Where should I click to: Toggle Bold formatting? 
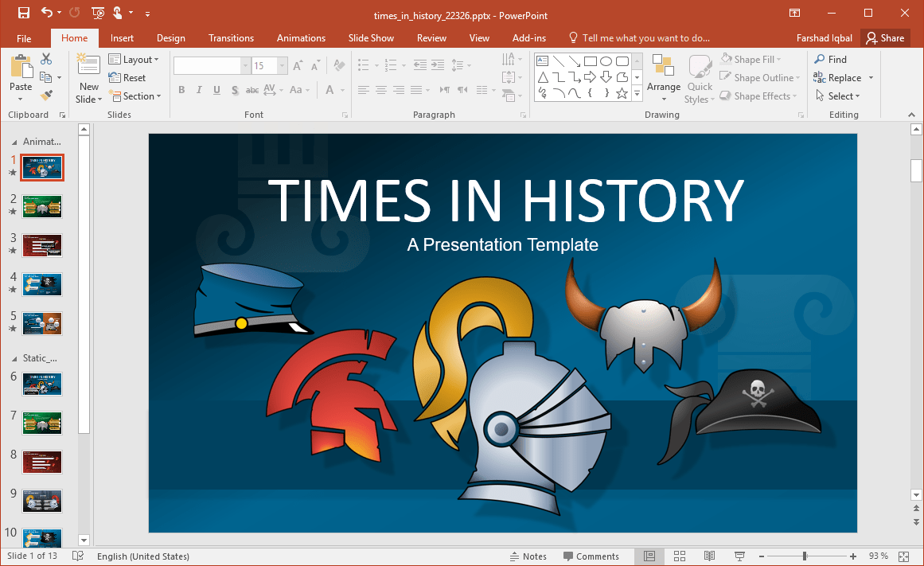tap(181, 90)
